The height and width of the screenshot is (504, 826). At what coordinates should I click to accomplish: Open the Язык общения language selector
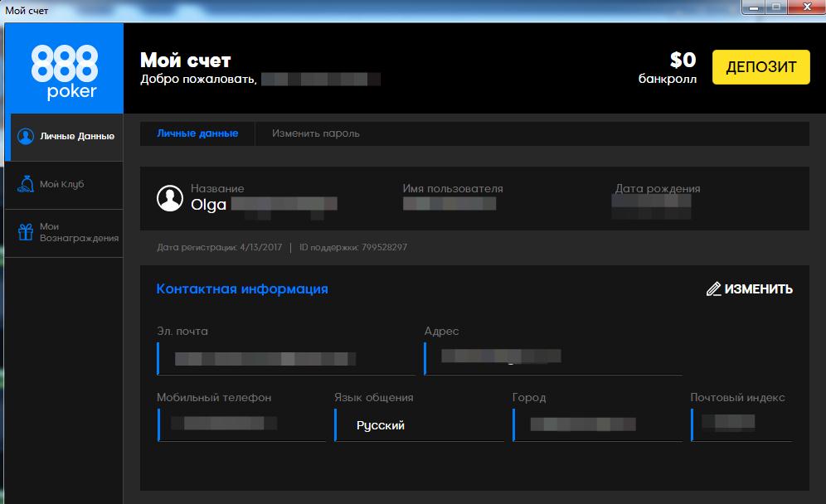coord(419,425)
